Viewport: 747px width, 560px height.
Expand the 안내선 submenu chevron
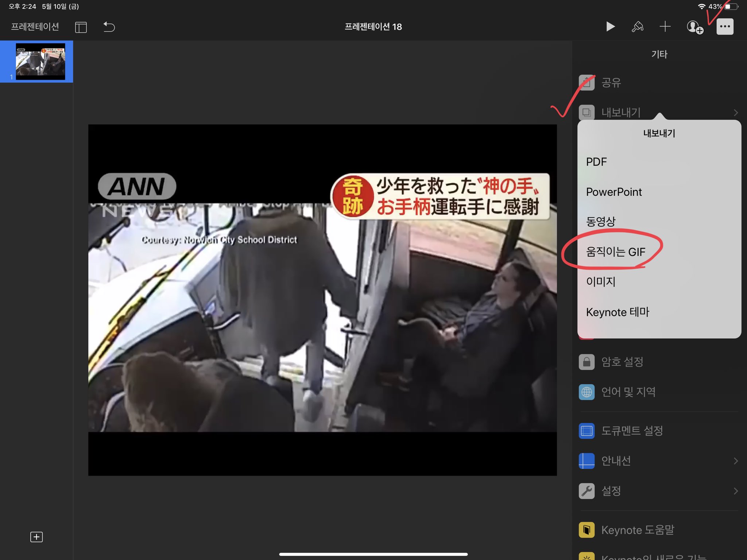736,461
